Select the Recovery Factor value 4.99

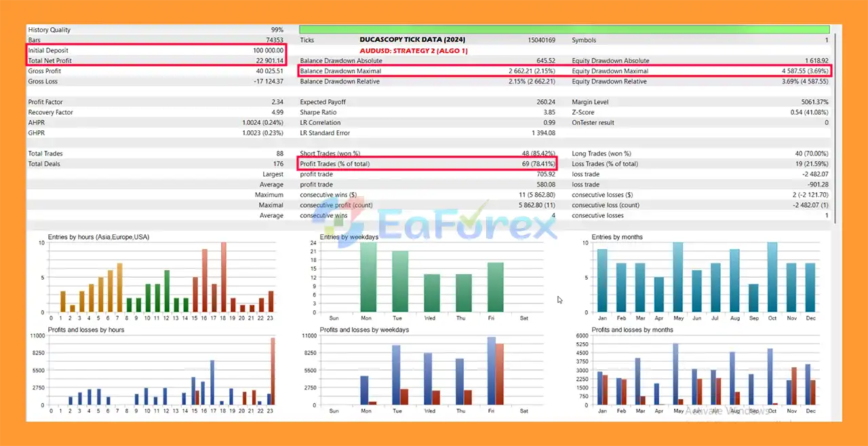tap(278, 113)
